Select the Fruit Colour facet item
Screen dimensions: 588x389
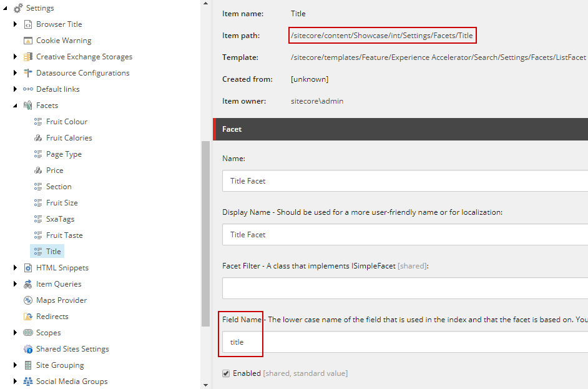click(x=64, y=121)
